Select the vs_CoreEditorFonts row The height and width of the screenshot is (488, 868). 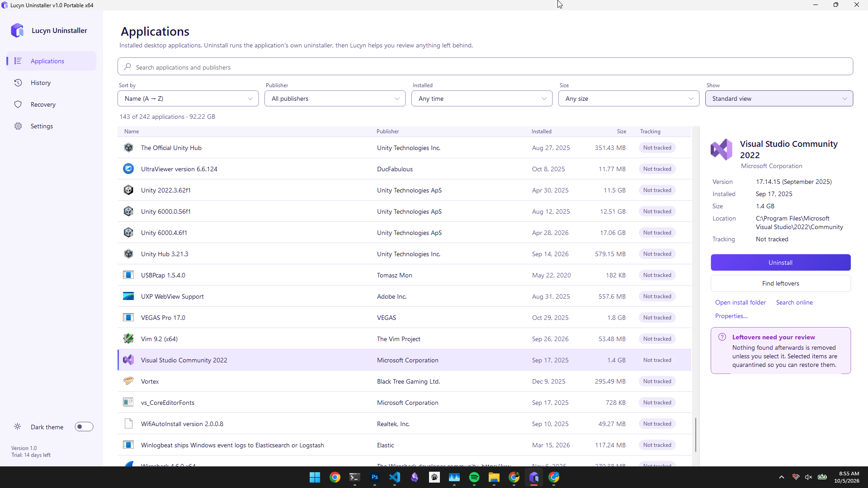pos(405,403)
